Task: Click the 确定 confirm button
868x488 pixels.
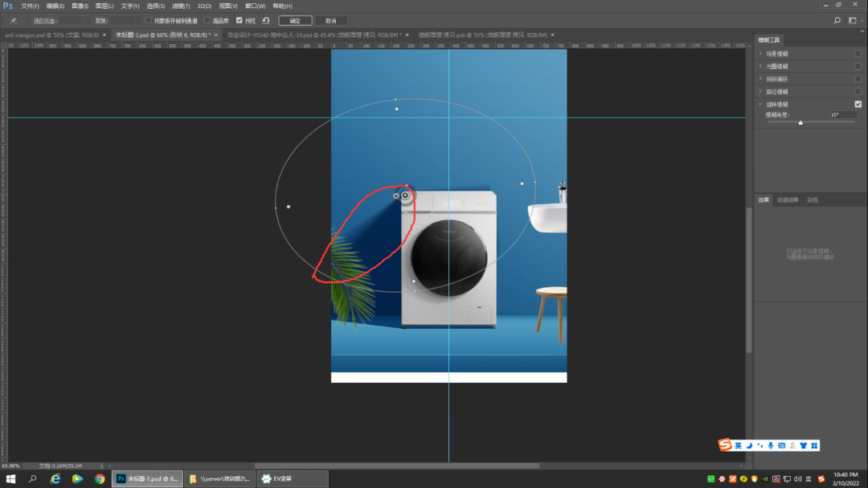Action: [x=295, y=20]
